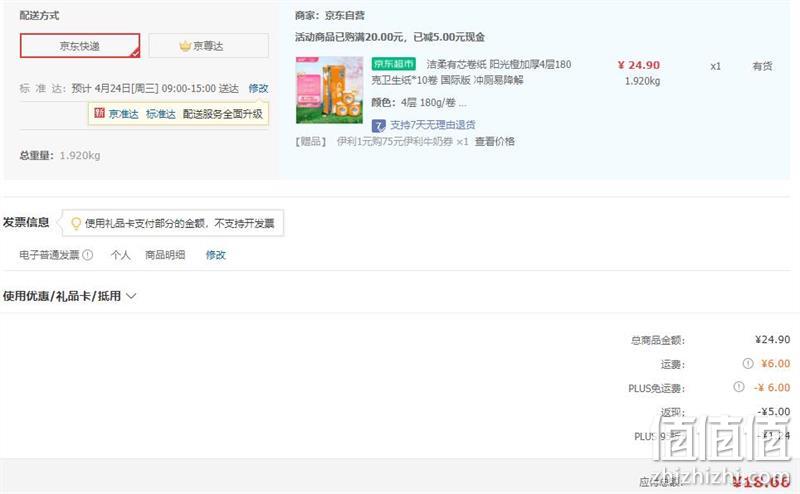Screen dimensions: 800x494
Task: Click the 有货 stock status text
Action: click(x=762, y=66)
